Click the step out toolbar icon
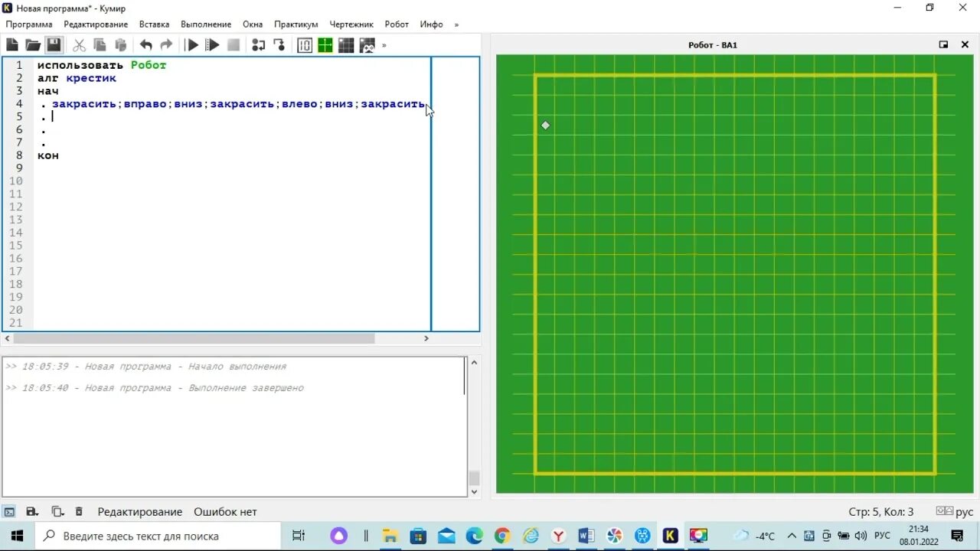 (x=279, y=45)
